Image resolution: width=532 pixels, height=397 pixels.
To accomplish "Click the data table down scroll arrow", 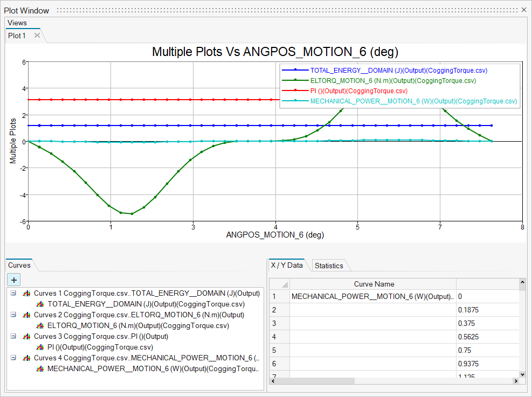I will pos(522,374).
